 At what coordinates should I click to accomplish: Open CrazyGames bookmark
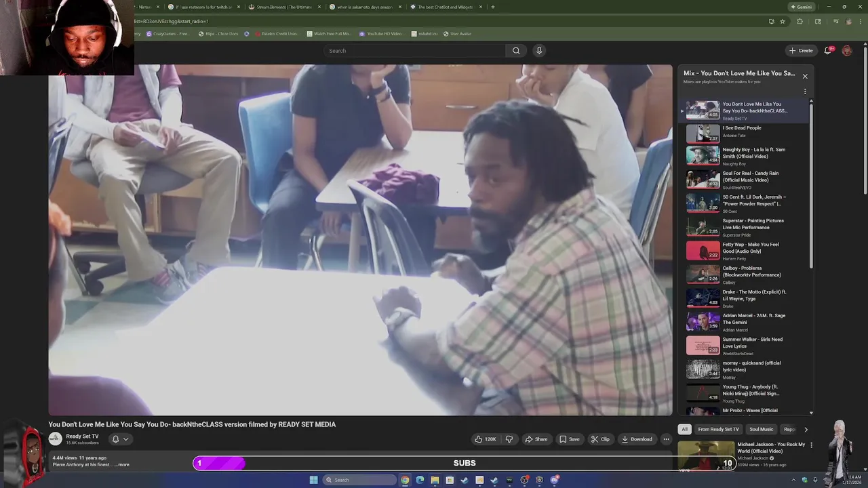pos(167,34)
